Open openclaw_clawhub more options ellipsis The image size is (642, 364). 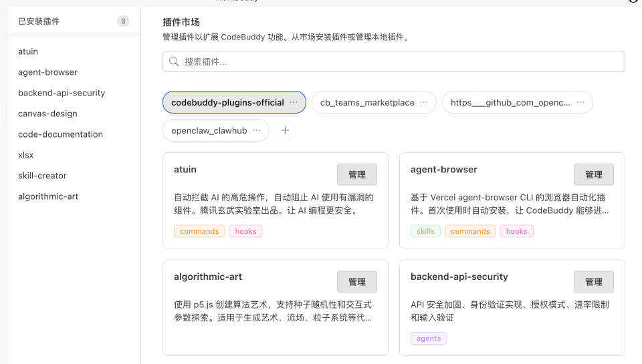pos(257,130)
